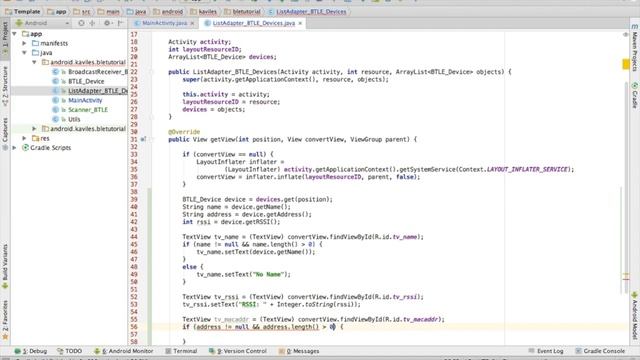The height and width of the screenshot is (360, 640).
Task: Close the MainActivity.java tab
Action: [192, 24]
